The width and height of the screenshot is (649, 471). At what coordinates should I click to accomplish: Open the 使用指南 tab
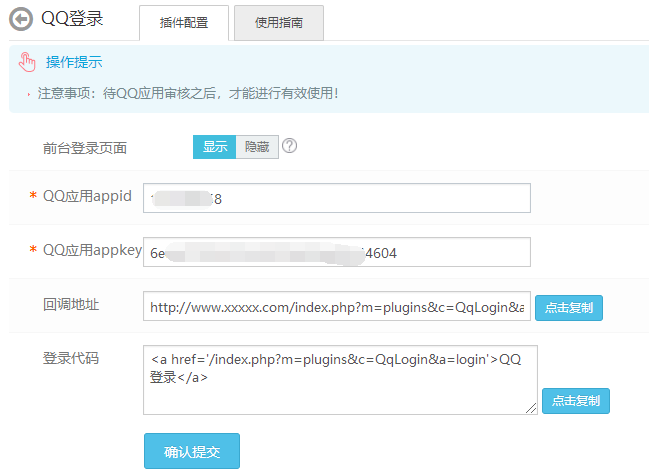pyautogui.click(x=279, y=23)
